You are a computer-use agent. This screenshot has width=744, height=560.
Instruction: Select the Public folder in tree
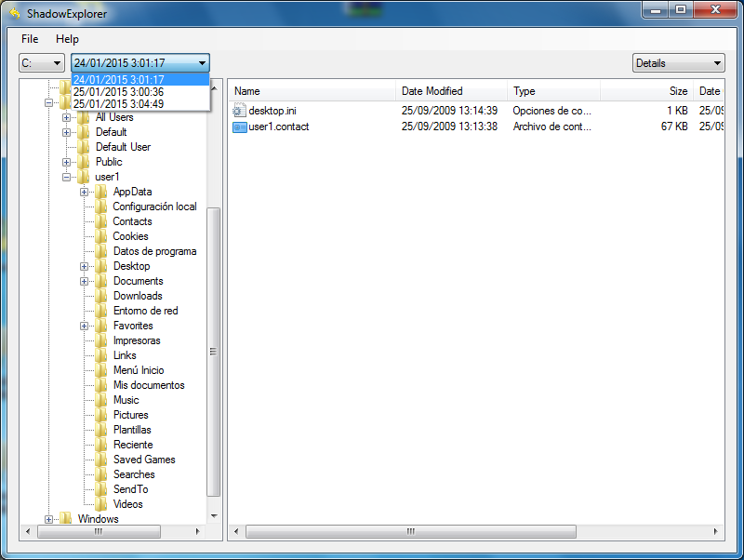point(109,162)
